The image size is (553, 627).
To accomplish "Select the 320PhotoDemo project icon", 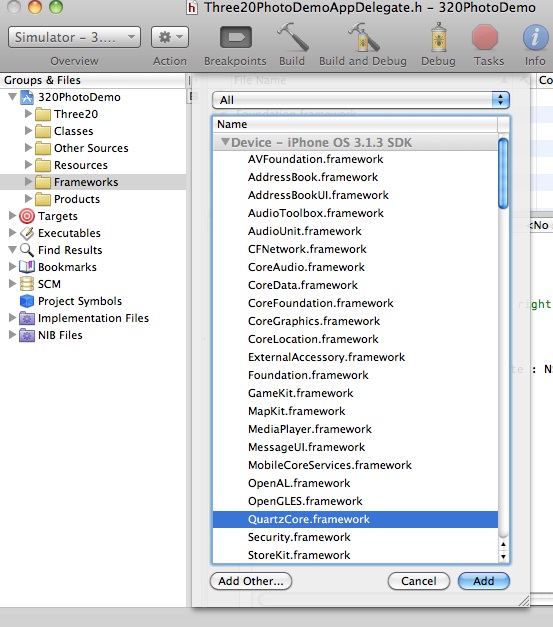I will 27,97.
